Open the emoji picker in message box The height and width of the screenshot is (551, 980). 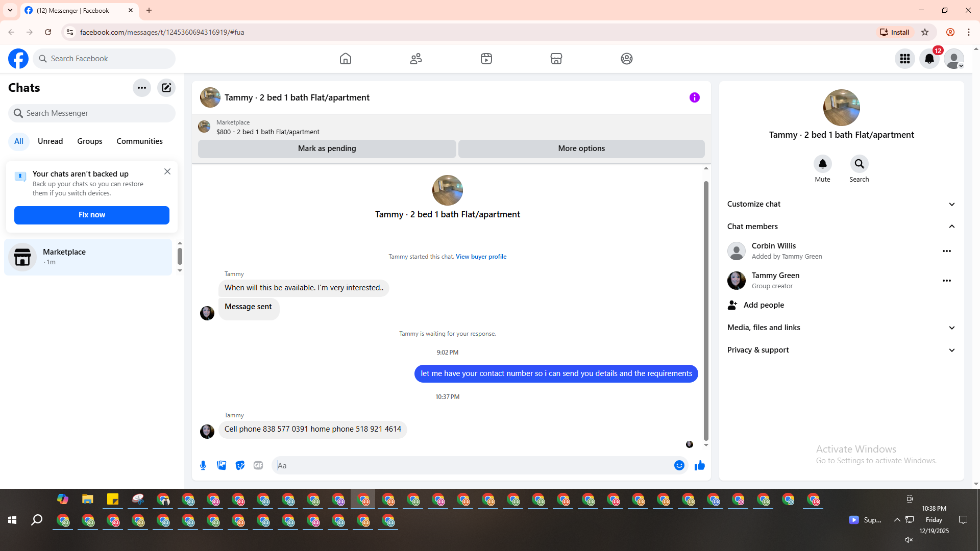tap(679, 465)
